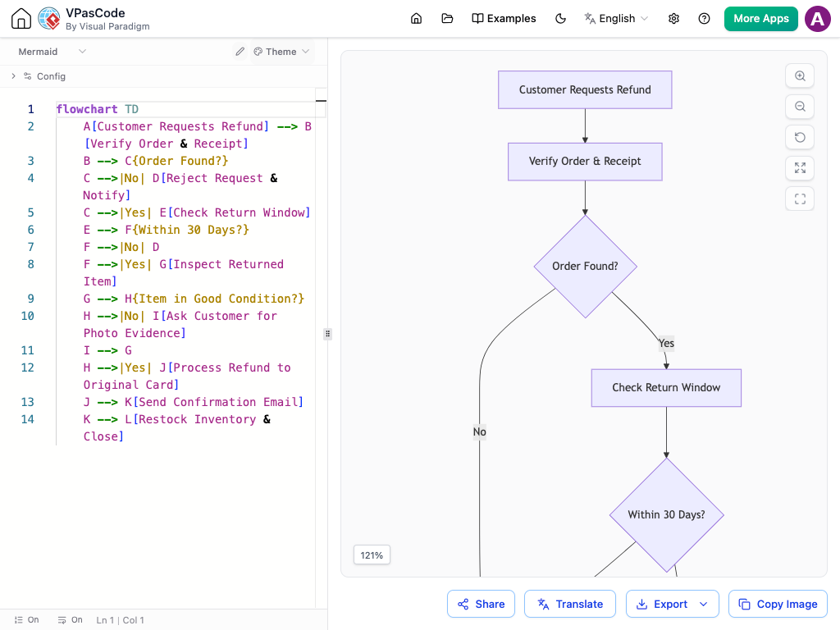Click line number 14 in gutter
Image resolution: width=840 pixels, height=630 pixels.
27,419
